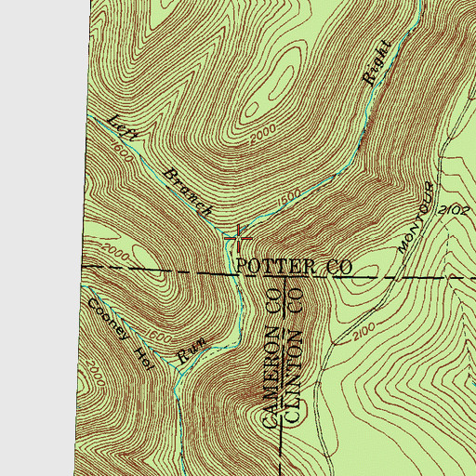Click the "1500" contour label
This screenshot has width=476, height=476.
click(289, 197)
